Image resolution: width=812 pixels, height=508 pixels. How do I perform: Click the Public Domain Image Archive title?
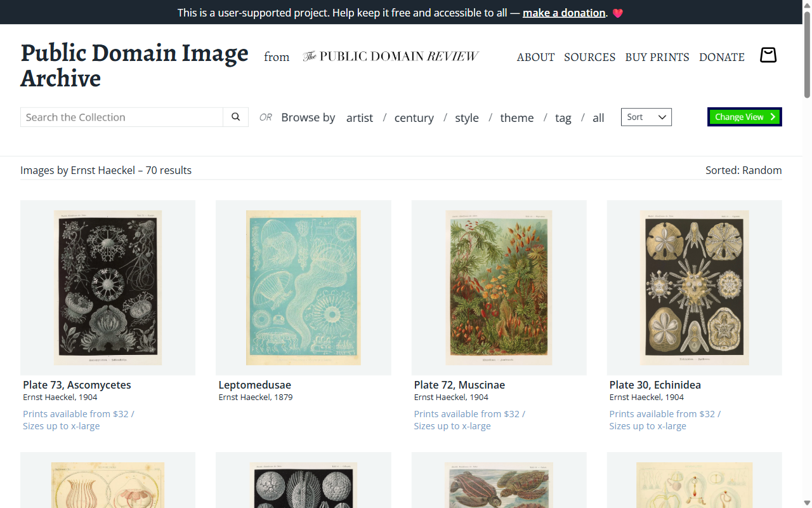134,65
